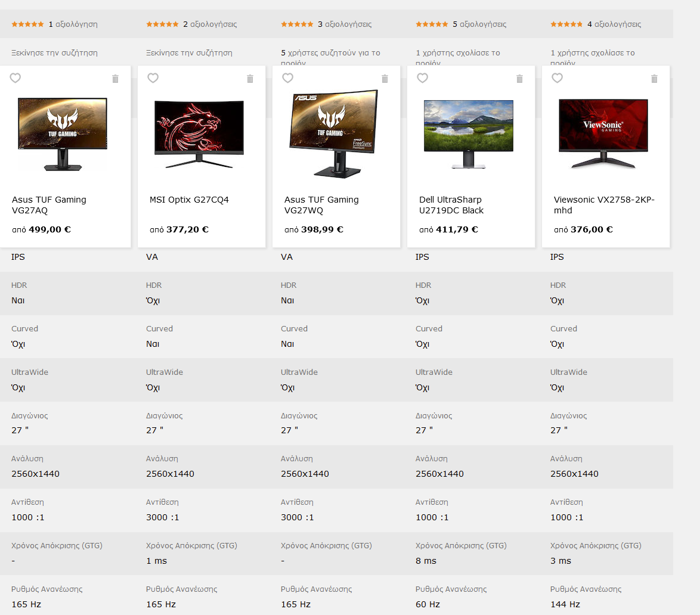Select Asus VG27AQ HDR value Ναι

click(x=18, y=300)
